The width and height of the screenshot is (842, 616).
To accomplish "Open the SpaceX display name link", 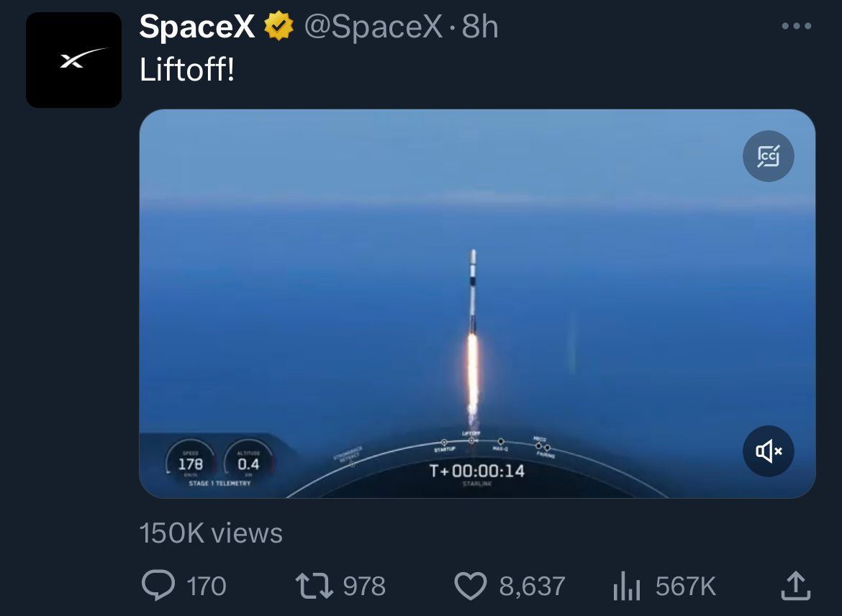I will (x=196, y=27).
